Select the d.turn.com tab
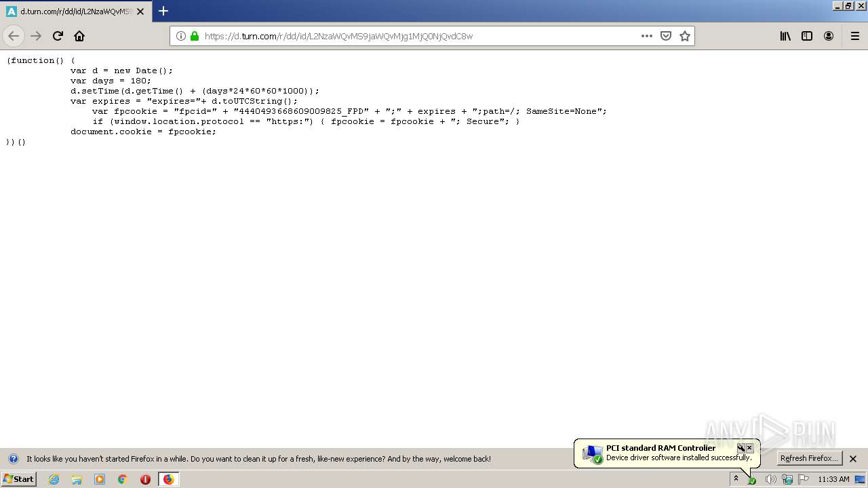This screenshot has width=868, height=488. 76,12
